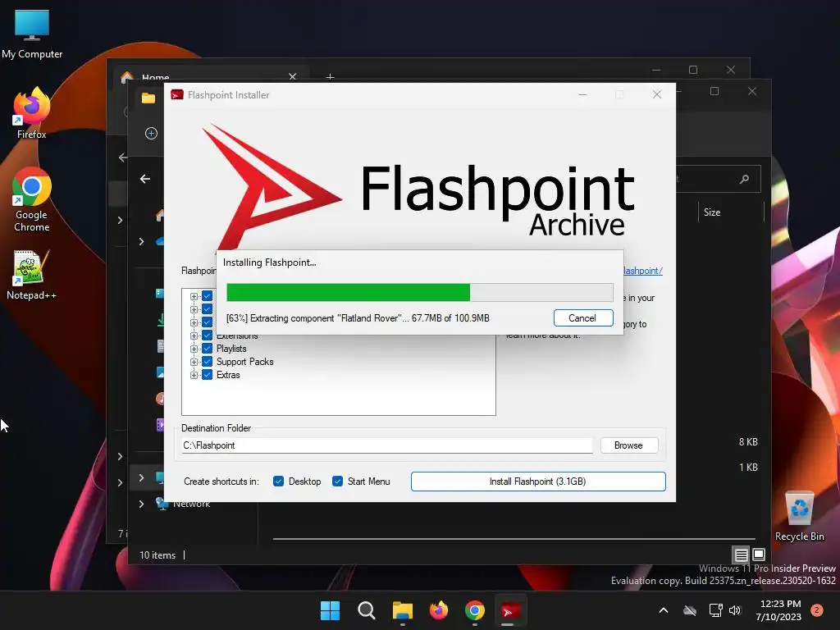Screen dimensions: 840x630
Task: Expand the Support Packs tree node
Action: (194, 362)
